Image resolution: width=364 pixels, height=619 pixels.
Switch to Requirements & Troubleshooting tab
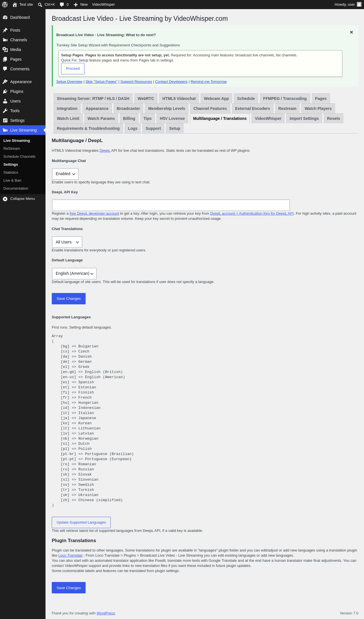pyautogui.click(x=88, y=128)
